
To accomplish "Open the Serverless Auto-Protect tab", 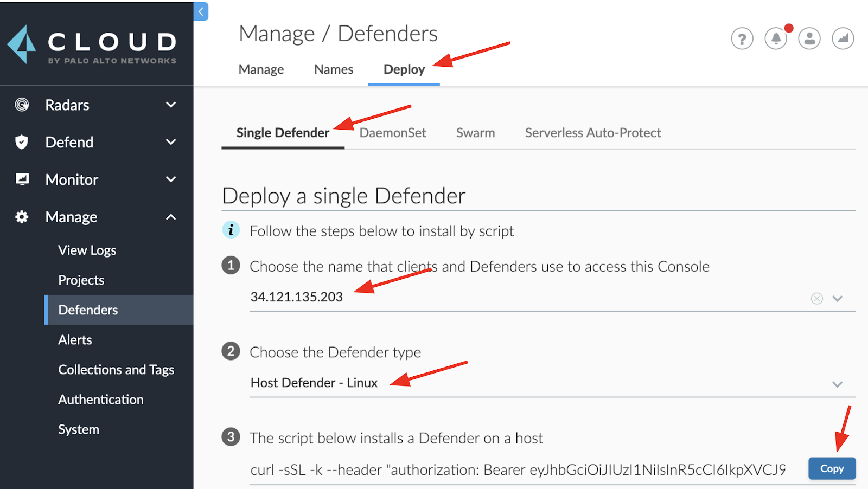I will 593,133.
